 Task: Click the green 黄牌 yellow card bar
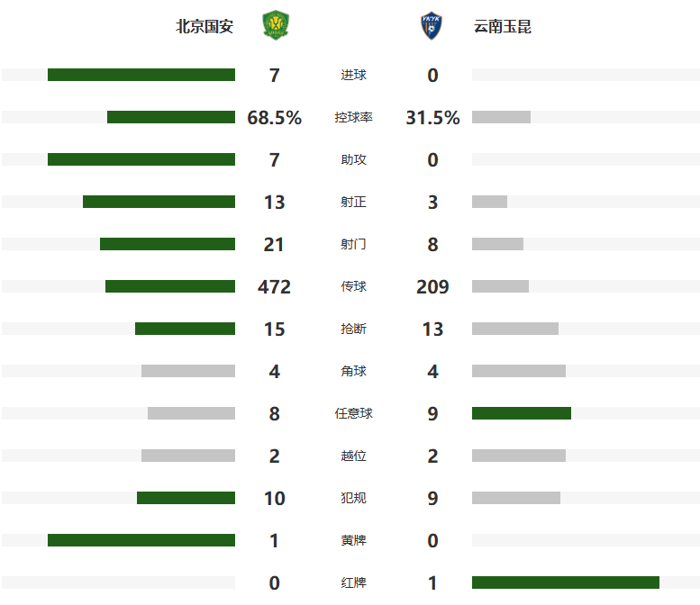[141, 540]
